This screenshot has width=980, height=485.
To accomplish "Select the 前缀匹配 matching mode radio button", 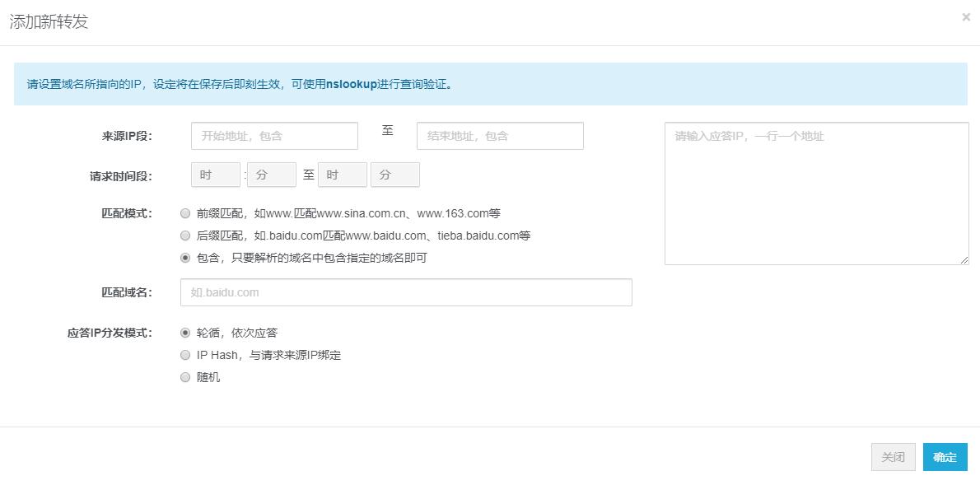I will coord(185,213).
